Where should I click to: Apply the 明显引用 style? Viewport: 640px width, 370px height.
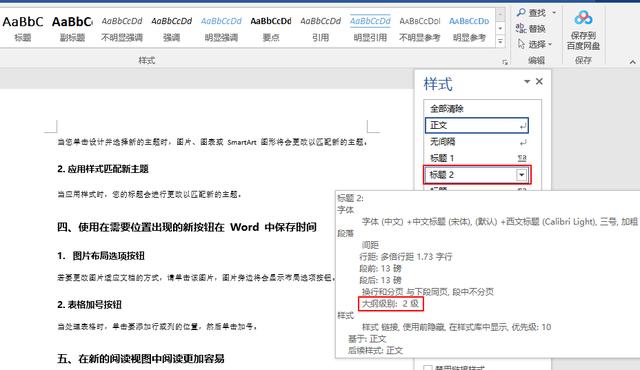370,29
